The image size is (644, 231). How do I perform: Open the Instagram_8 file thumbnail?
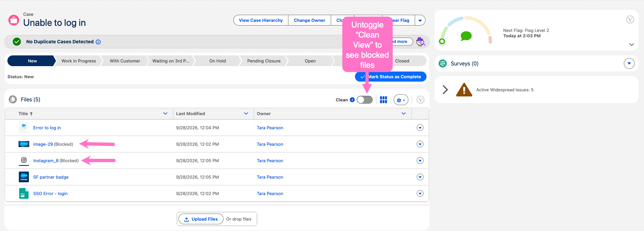point(24,160)
